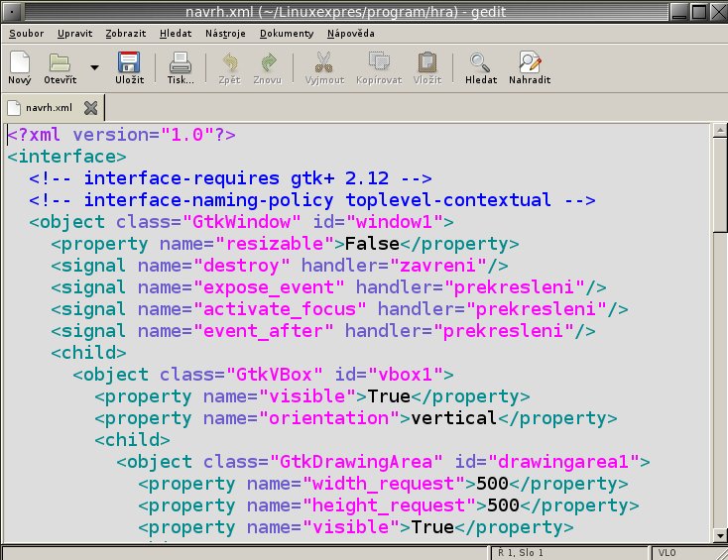Click the VLO insert mode status indicator

667,553
